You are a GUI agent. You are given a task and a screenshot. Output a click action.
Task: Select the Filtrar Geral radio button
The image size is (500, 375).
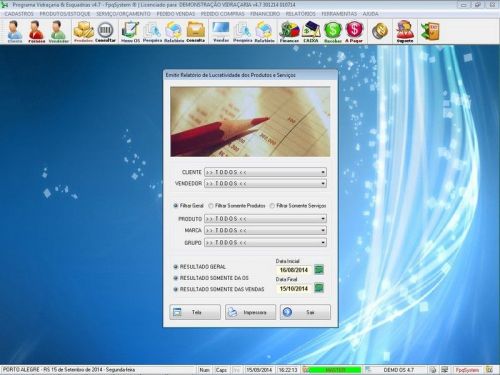click(x=175, y=206)
